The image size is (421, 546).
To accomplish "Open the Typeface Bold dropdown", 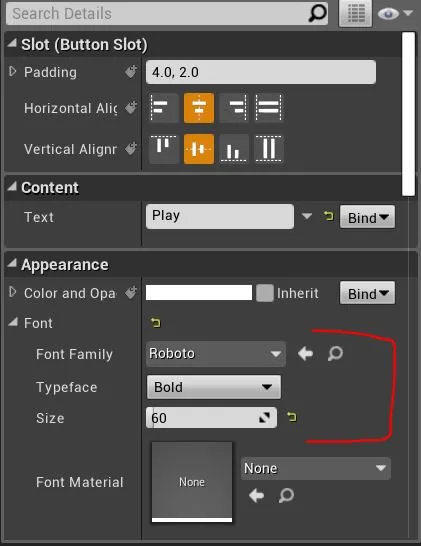I will click(x=213, y=387).
